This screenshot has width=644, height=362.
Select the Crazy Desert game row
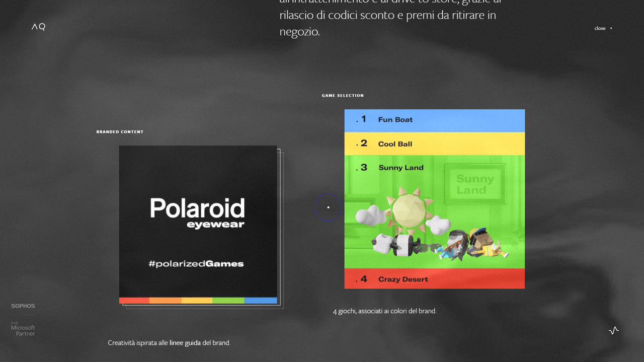[435, 278]
